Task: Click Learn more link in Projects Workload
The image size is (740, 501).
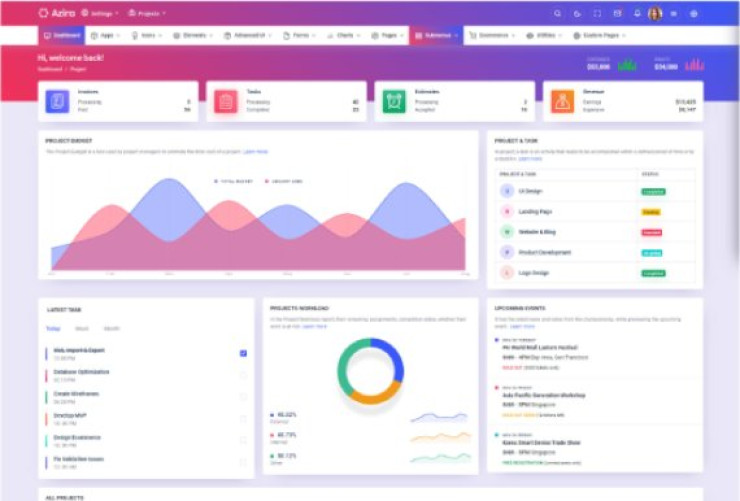Action: (x=314, y=326)
